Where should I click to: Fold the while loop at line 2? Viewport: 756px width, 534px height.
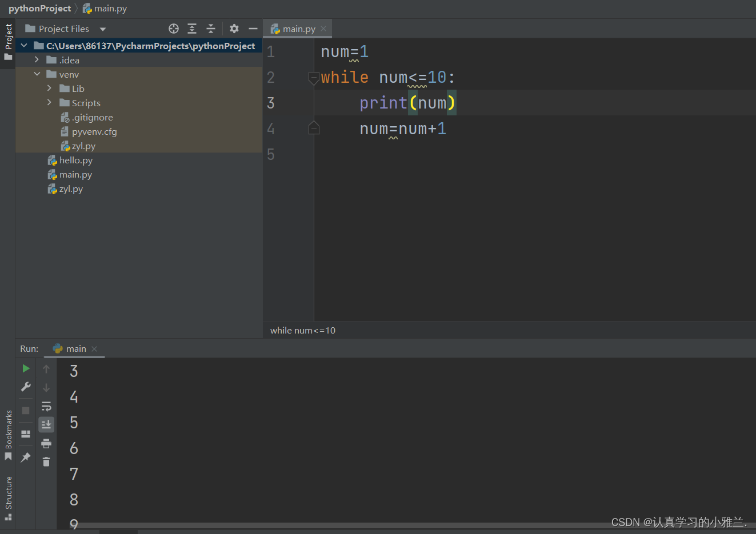[x=314, y=77]
